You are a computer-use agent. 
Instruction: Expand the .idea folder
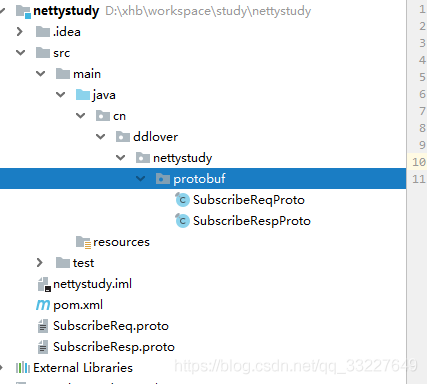(20, 32)
